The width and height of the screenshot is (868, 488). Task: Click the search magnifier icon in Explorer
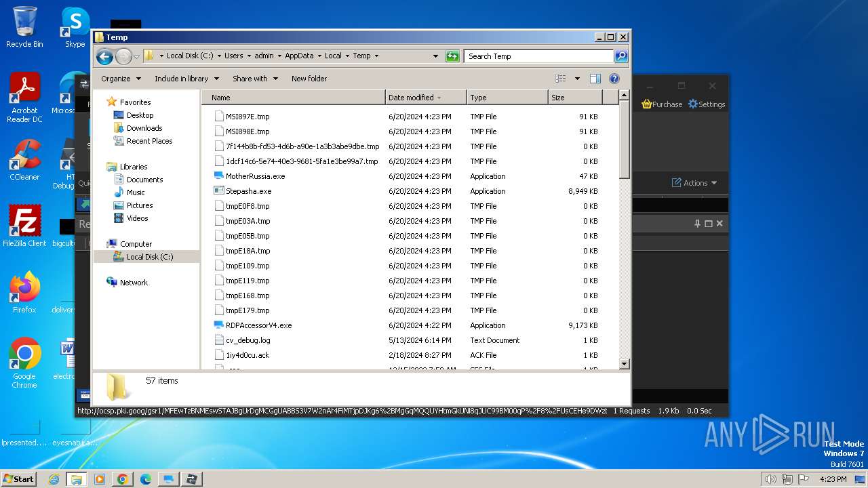pos(621,56)
